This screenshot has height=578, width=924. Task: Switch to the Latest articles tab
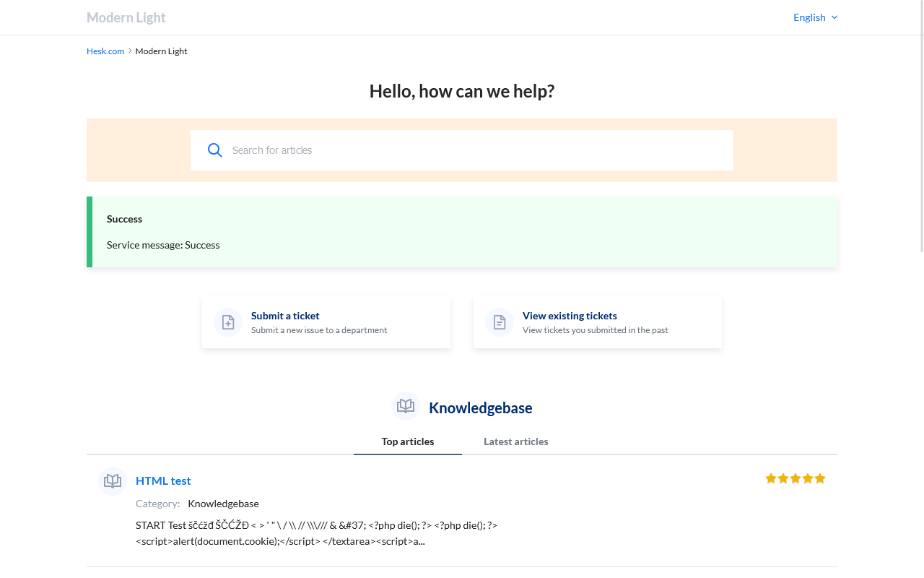tap(515, 441)
